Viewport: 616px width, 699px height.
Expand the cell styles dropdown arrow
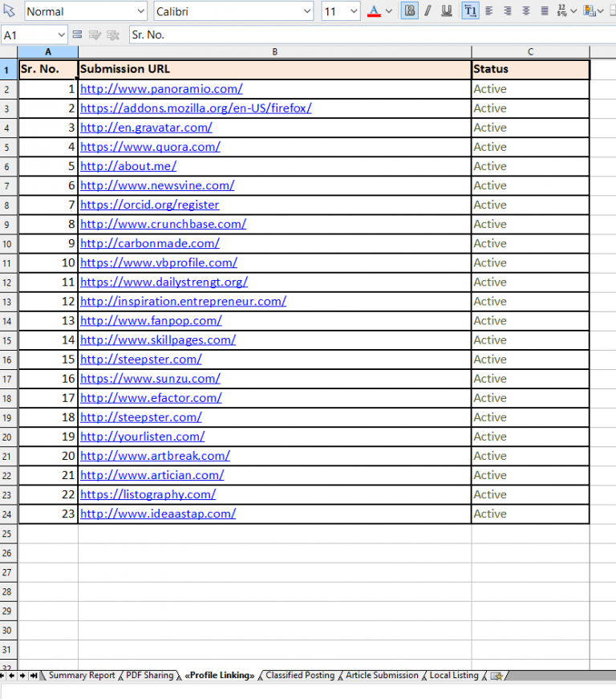pos(601,11)
